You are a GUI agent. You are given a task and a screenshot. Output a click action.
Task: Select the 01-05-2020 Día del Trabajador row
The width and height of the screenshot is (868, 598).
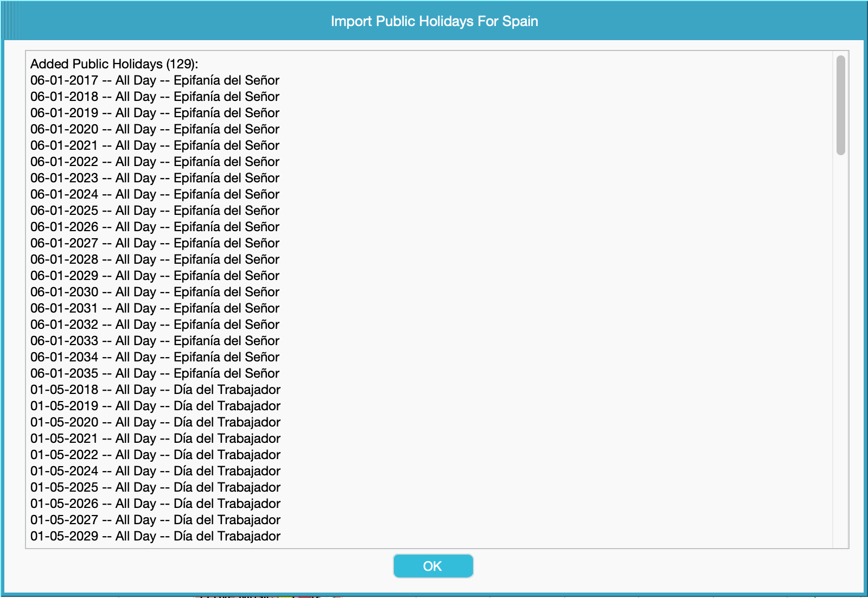coord(155,422)
